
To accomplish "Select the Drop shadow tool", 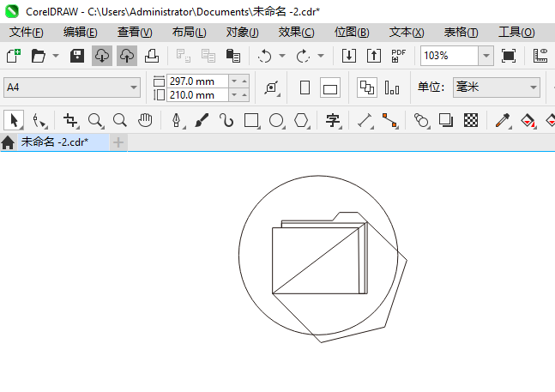I will [x=446, y=121].
